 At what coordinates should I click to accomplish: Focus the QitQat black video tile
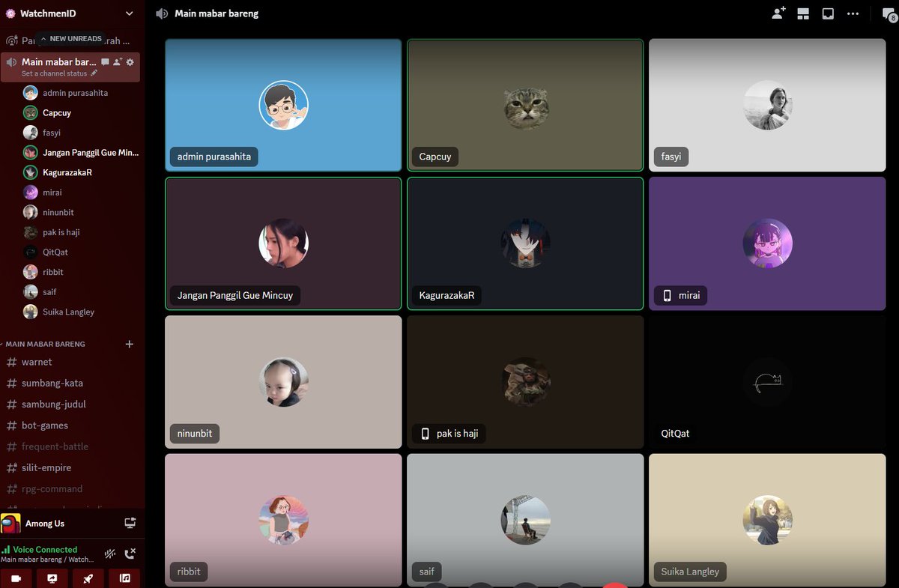coord(767,382)
